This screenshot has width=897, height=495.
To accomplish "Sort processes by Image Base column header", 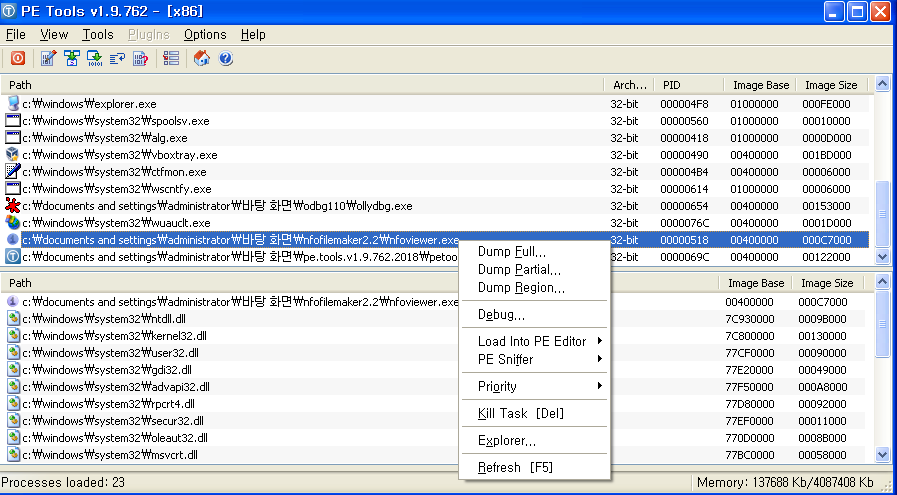I will click(x=760, y=85).
